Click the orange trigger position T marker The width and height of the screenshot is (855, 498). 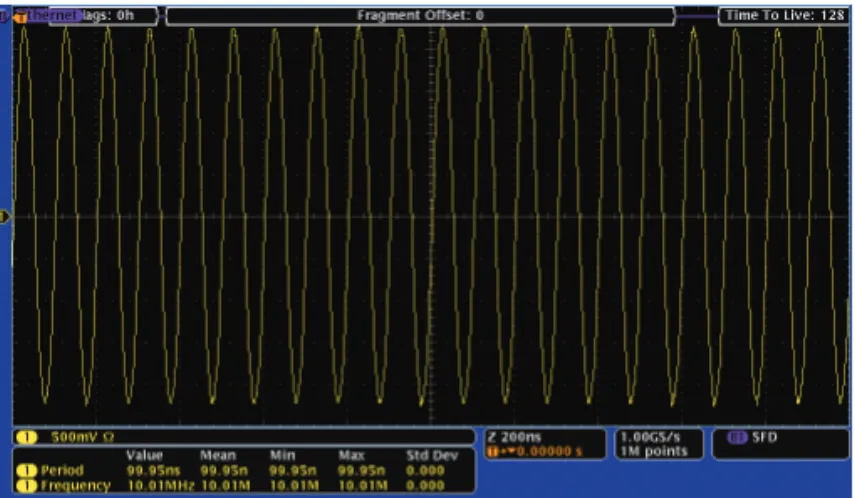coord(21,17)
